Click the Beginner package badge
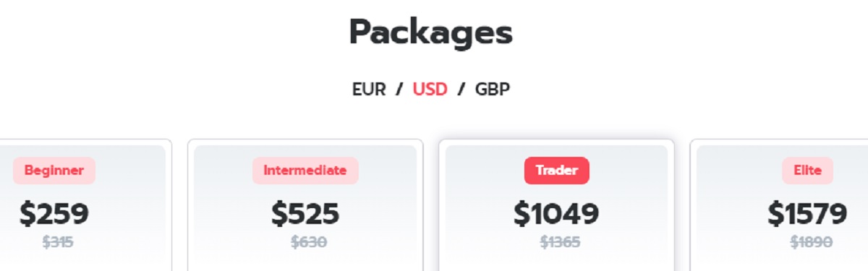 (x=54, y=171)
